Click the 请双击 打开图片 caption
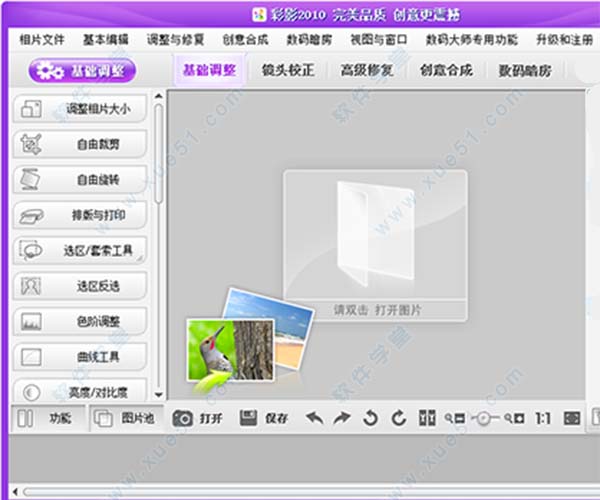 pyautogui.click(x=377, y=310)
